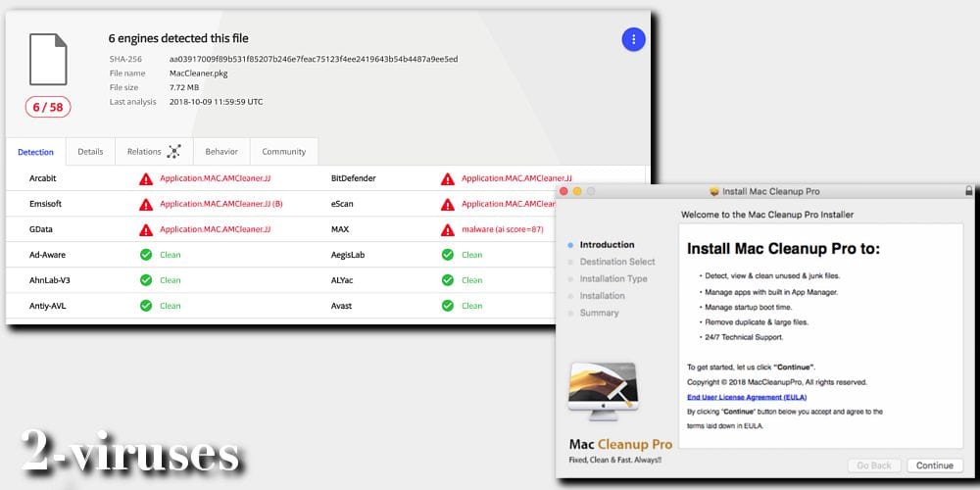Click the MAX red warning icon
Screen dimensions: 980x490
(x=447, y=229)
